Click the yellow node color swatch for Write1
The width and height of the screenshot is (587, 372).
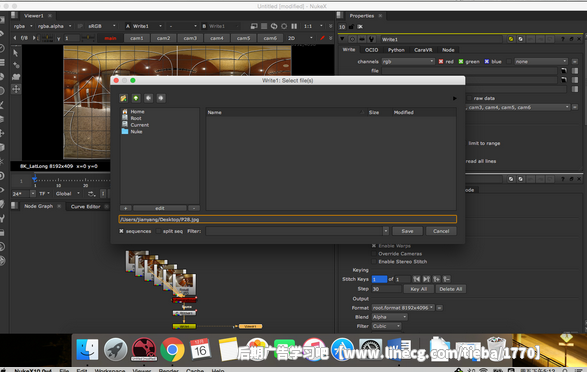[x=511, y=39]
